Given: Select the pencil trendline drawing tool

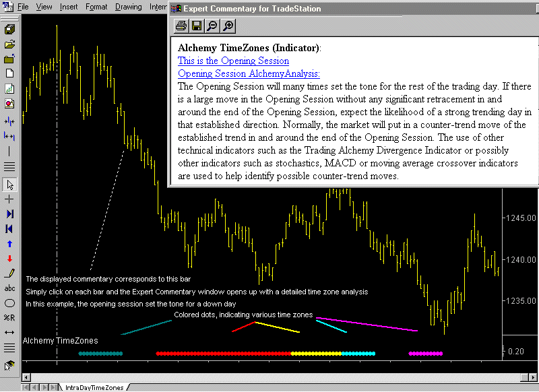Looking at the screenshot, I should point(9,273).
